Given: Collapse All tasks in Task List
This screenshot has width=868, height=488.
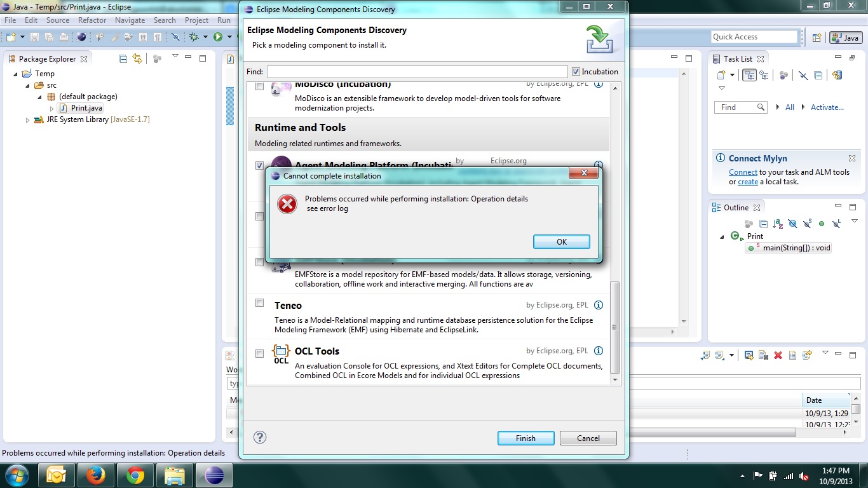Looking at the screenshot, I should (x=818, y=75).
